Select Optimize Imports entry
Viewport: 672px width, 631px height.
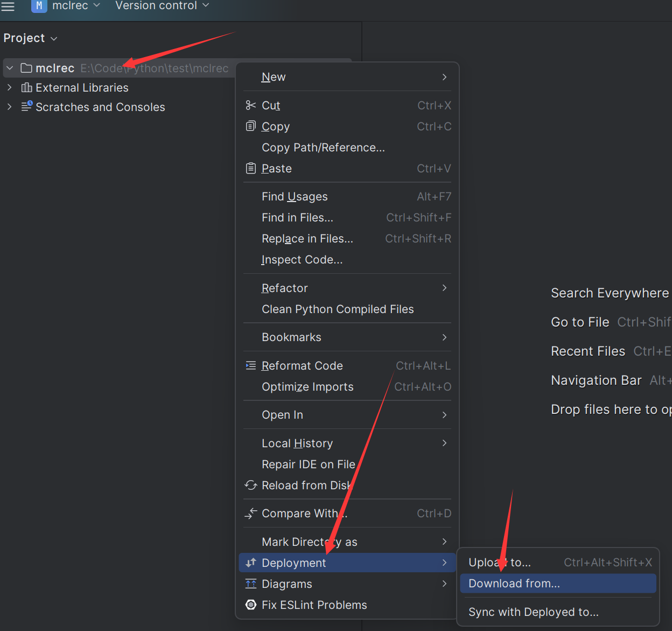(347, 387)
